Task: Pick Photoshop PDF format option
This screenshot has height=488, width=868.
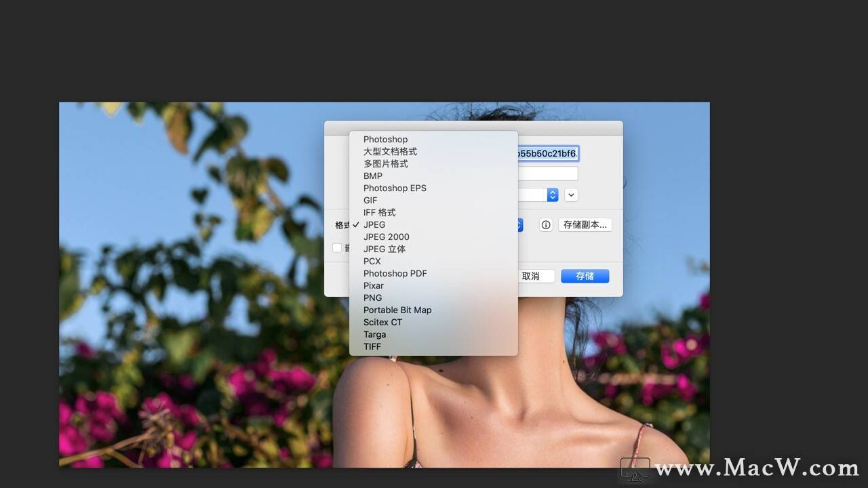Action: click(395, 274)
